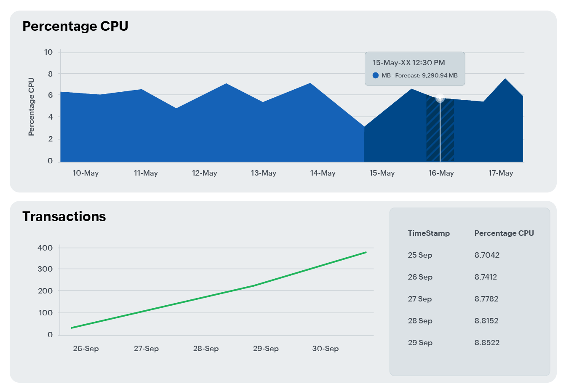Select the 12-May axis label
Viewport: 566px width, 392px height.
(x=205, y=173)
